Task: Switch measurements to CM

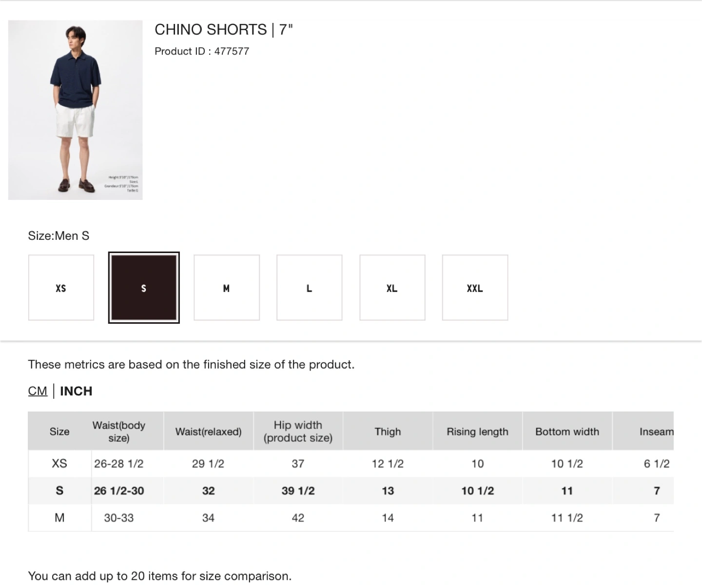Action: [x=38, y=391]
